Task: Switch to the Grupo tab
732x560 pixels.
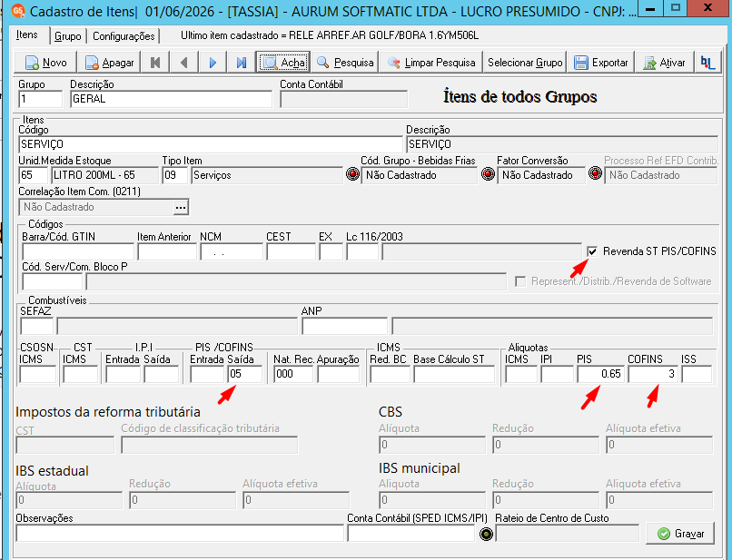Action: (x=68, y=36)
